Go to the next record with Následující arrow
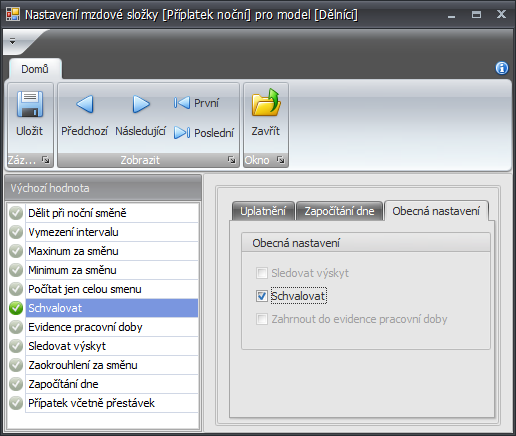Screen dimensions: 516x436 141,104
